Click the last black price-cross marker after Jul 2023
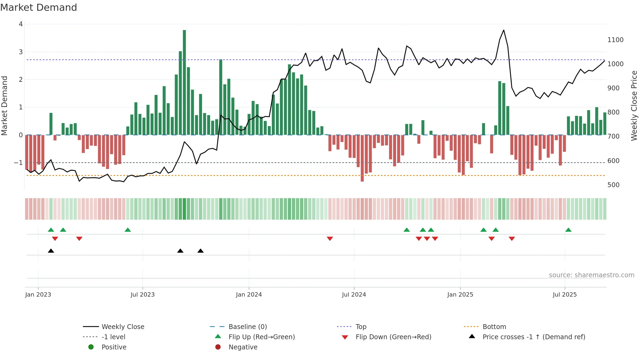Image resolution: width=644 pixels, height=362 pixels. coord(200,251)
